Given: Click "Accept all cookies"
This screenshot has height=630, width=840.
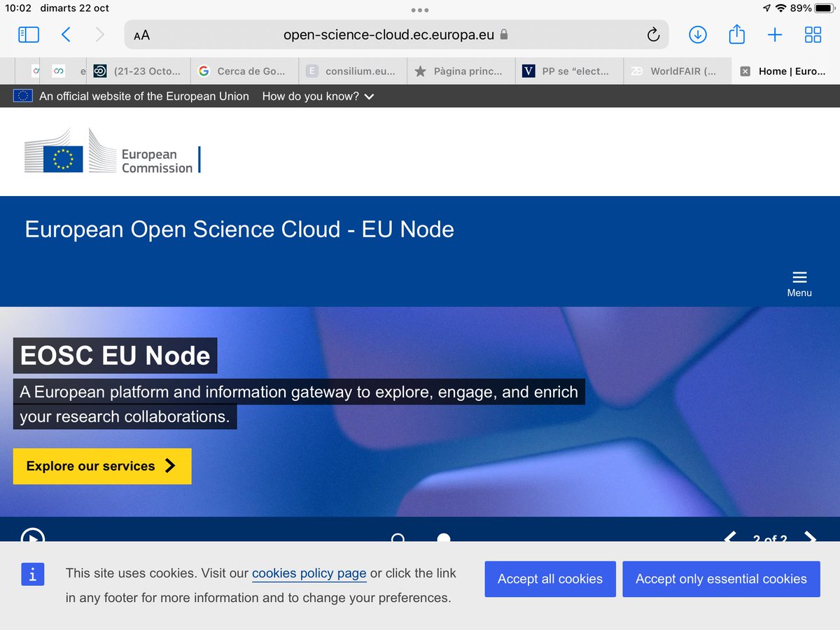Looking at the screenshot, I should [550, 579].
